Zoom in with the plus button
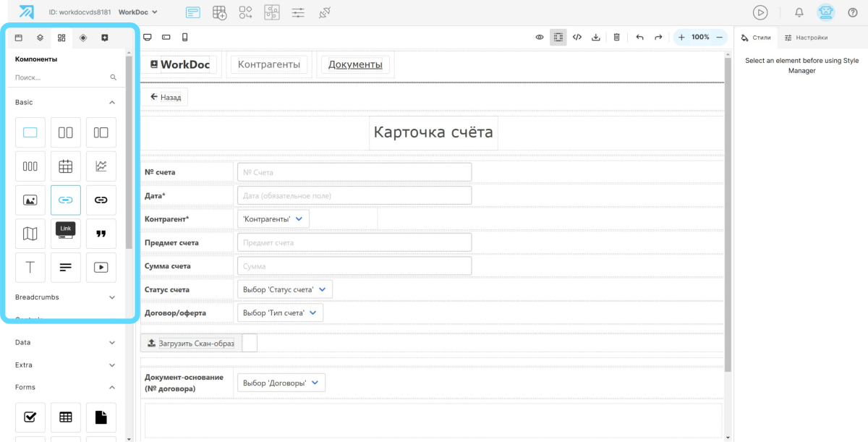The image size is (868, 442). pyautogui.click(x=681, y=37)
